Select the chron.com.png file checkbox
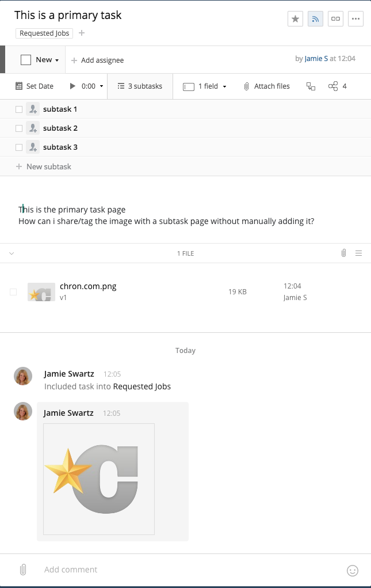 13,292
